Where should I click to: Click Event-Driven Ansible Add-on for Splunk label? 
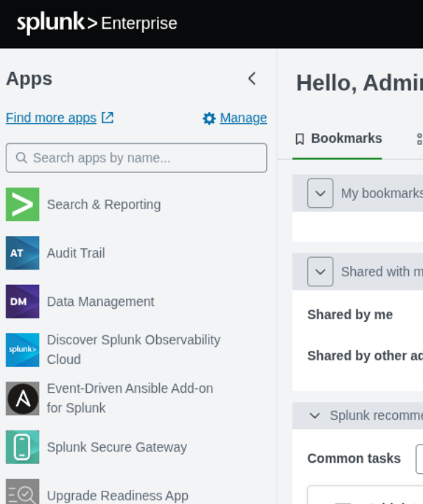(x=130, y=398)
